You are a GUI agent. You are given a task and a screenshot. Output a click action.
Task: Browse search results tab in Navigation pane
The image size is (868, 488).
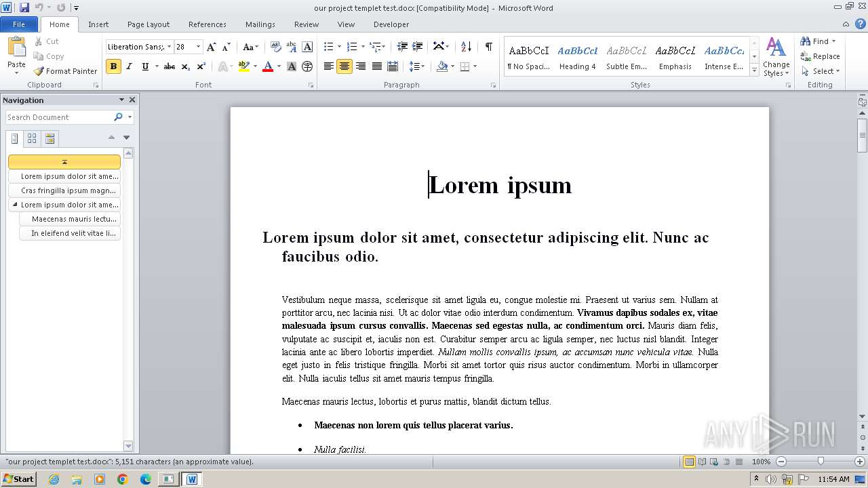pyautogui.click(x=50, y=139)
